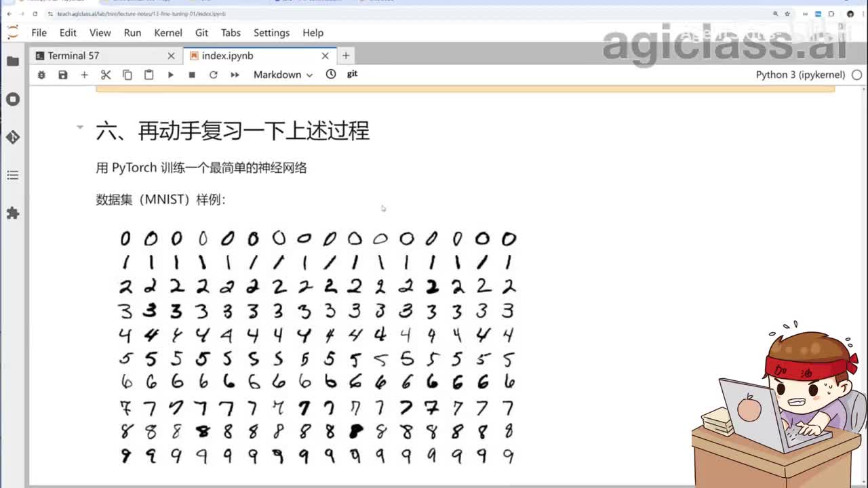Open the Tabs menu
Image resolution: width=868 pixels, height=488 pixels.
point(231,33)
